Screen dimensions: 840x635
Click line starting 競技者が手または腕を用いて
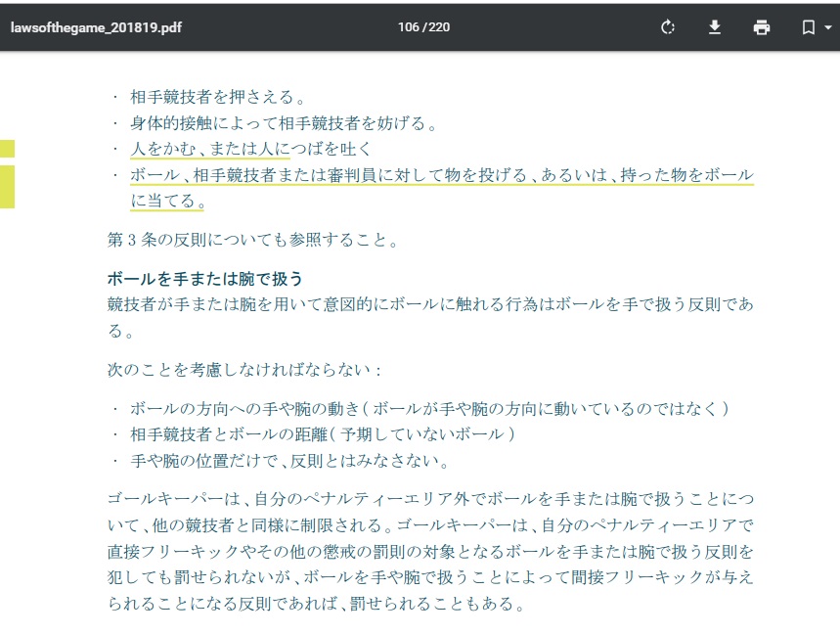pos(430,304)
